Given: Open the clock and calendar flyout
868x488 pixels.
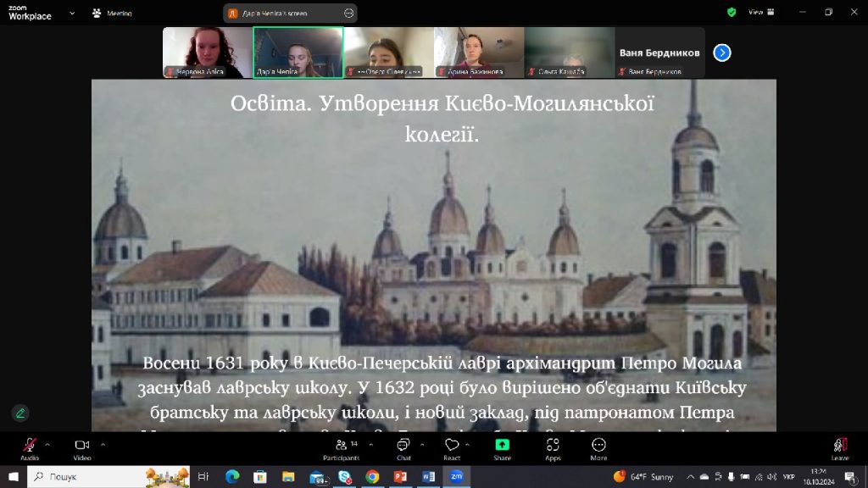Looking at the screenshot, I should click(819, 476).
